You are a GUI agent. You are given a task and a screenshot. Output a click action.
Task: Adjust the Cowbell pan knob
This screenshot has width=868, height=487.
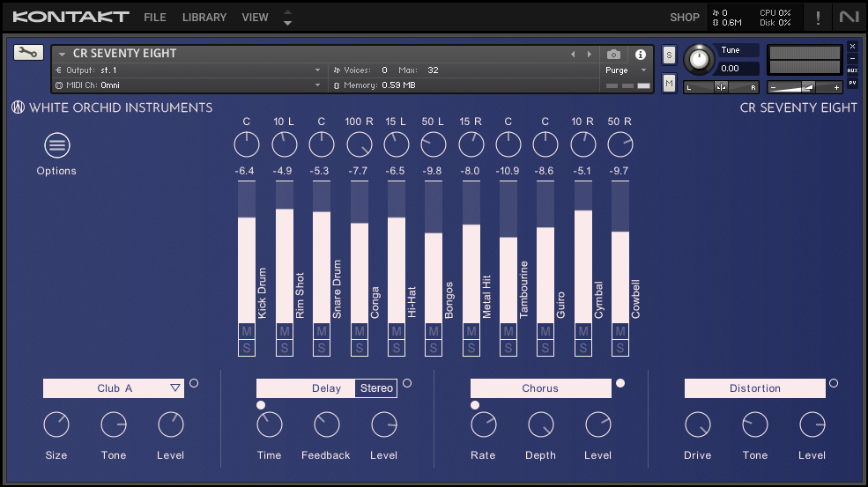point(620,145)
